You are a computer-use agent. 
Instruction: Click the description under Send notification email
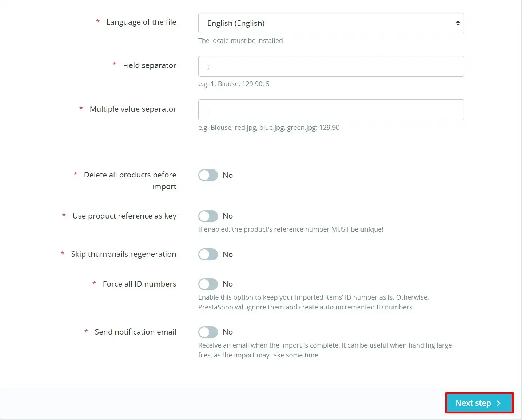325,350
